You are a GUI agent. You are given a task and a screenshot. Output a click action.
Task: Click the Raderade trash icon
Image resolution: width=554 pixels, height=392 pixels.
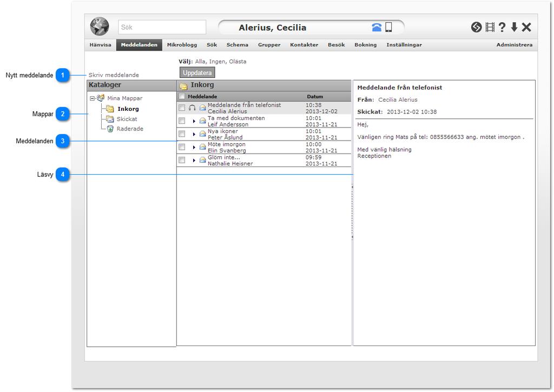pos(110,129)
